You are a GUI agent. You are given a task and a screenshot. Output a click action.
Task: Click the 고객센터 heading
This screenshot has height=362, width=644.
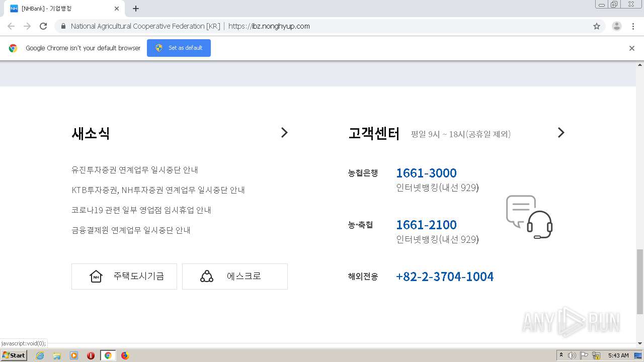374,134
